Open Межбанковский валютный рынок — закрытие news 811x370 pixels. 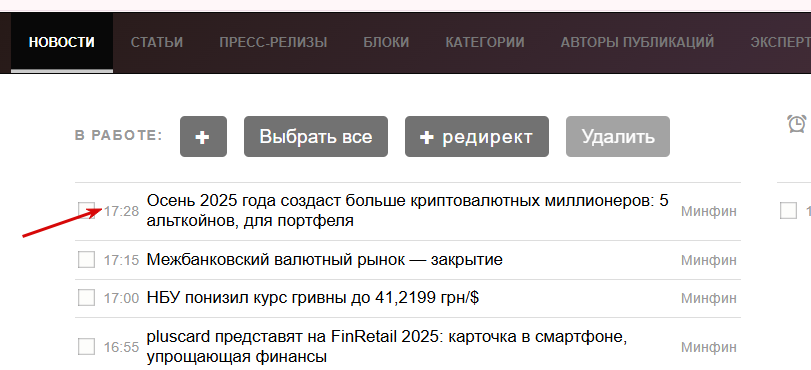pyautogui.click(x=325, y=259)
